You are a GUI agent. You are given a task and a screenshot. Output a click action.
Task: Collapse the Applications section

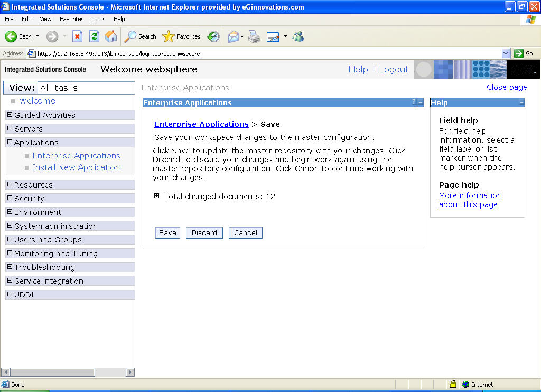(x=10, y=142)
